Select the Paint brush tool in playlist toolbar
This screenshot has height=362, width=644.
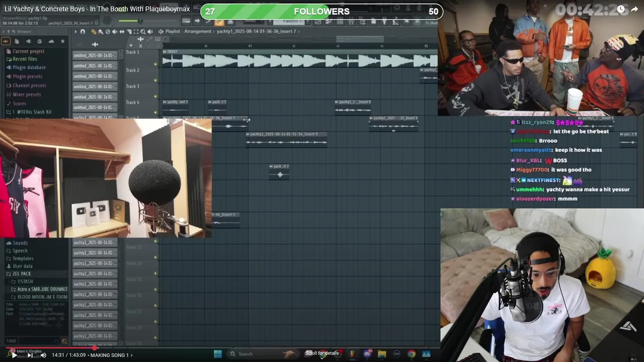pos(101,32)
